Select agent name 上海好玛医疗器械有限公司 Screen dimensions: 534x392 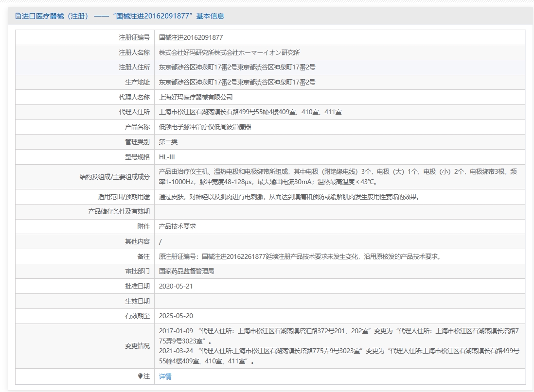click(196, 97)
